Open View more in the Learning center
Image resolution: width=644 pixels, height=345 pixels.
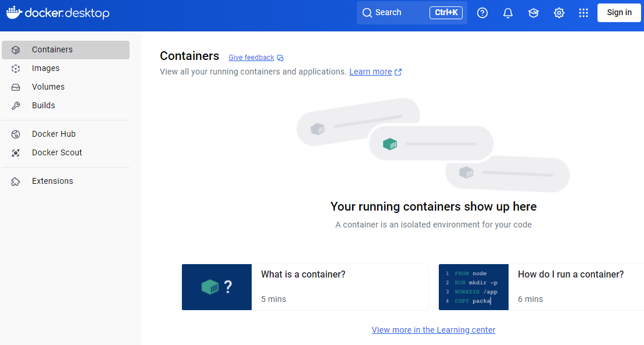coord(433,330)
